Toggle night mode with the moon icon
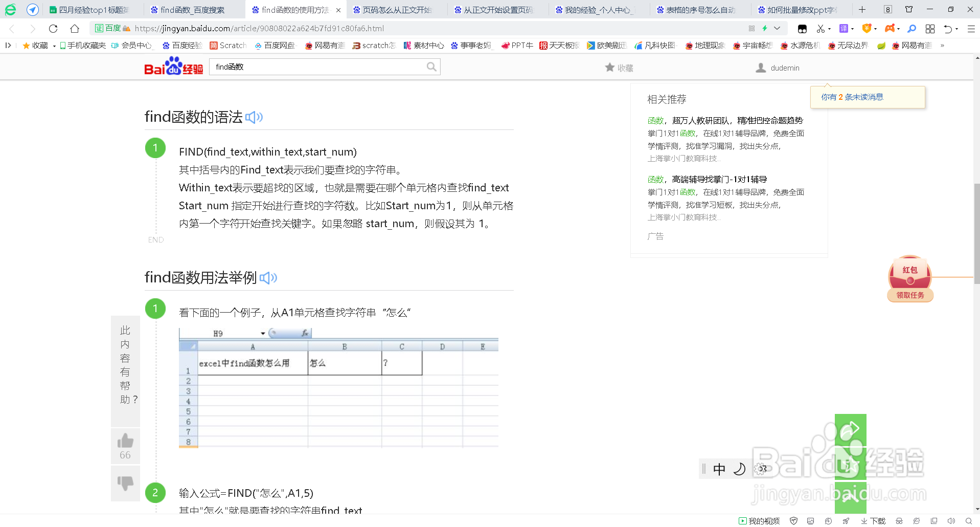The image size is (980, 527). [739, 469]
